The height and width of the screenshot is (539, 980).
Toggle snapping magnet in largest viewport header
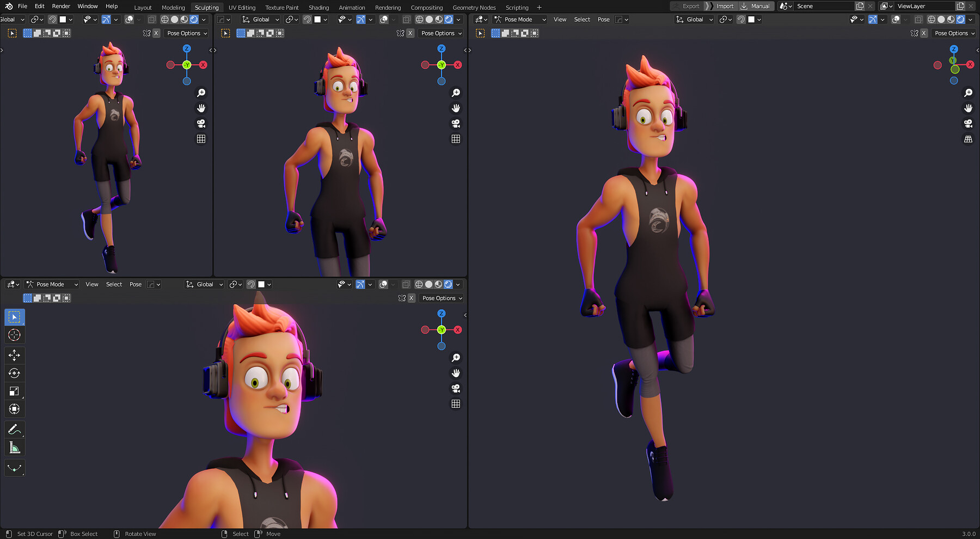741,20
